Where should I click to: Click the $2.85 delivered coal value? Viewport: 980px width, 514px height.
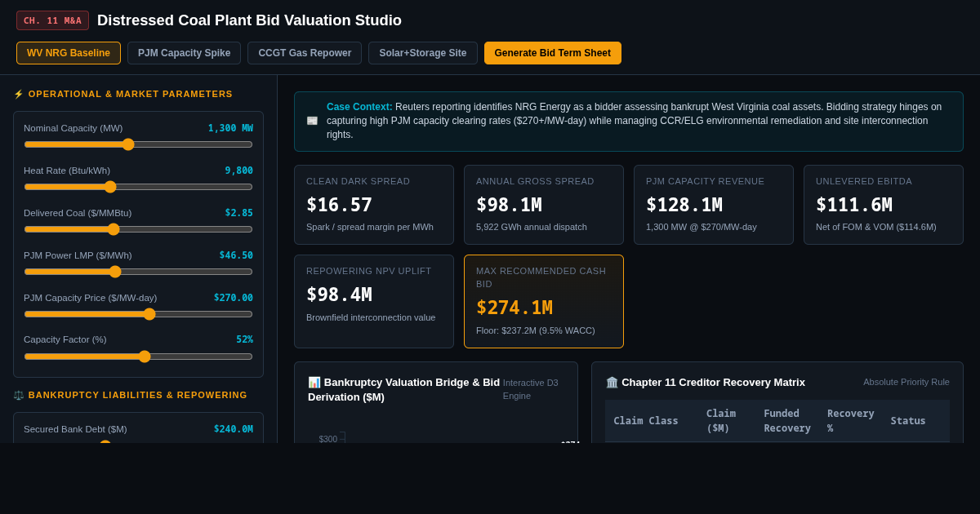click(239, 213)
